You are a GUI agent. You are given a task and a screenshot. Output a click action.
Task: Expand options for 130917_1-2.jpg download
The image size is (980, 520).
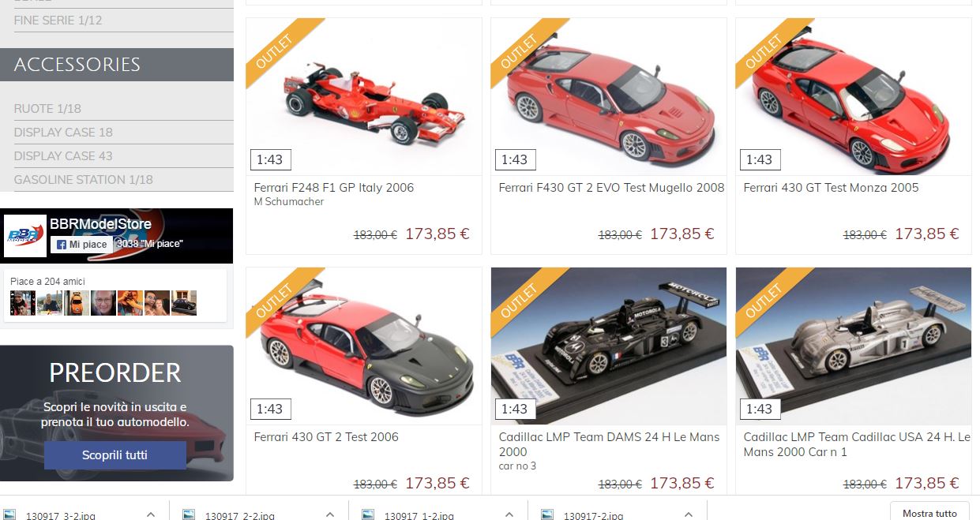pos(509,514)
